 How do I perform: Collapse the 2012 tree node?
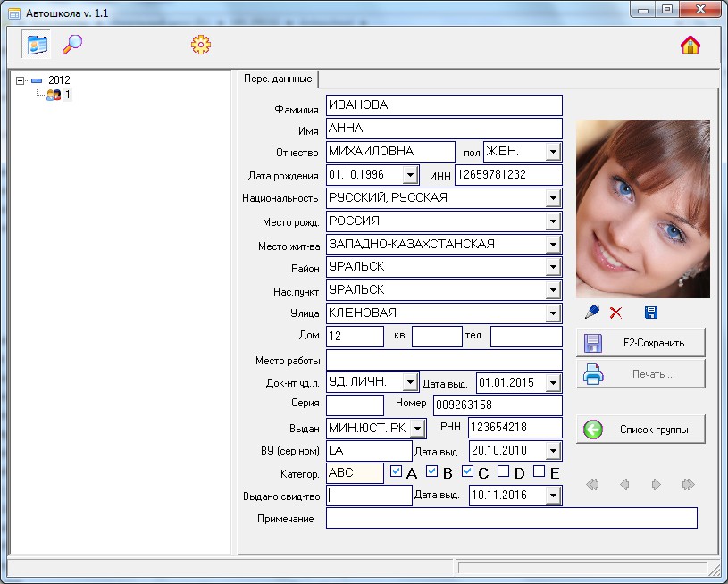click(x=20, y=80)
